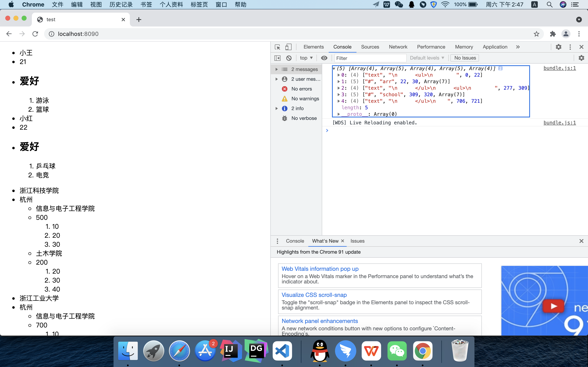
Task: Open the Default levels dropdown
Action: 427,58
